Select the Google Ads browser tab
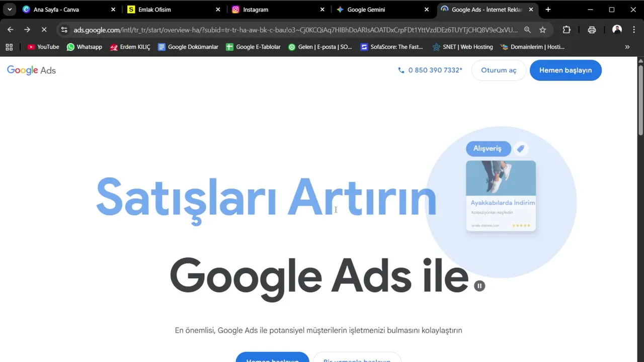This screenshot has height=362, width=644. [x=487, y=10]
